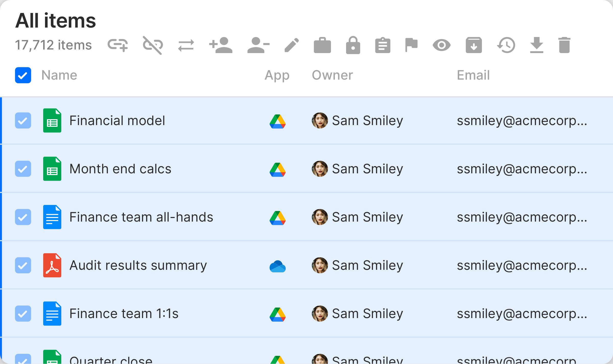The width and height of the screenshot is (613, 364).
Task: Open the clipboard audit icon
Action: tap(383, 45)
